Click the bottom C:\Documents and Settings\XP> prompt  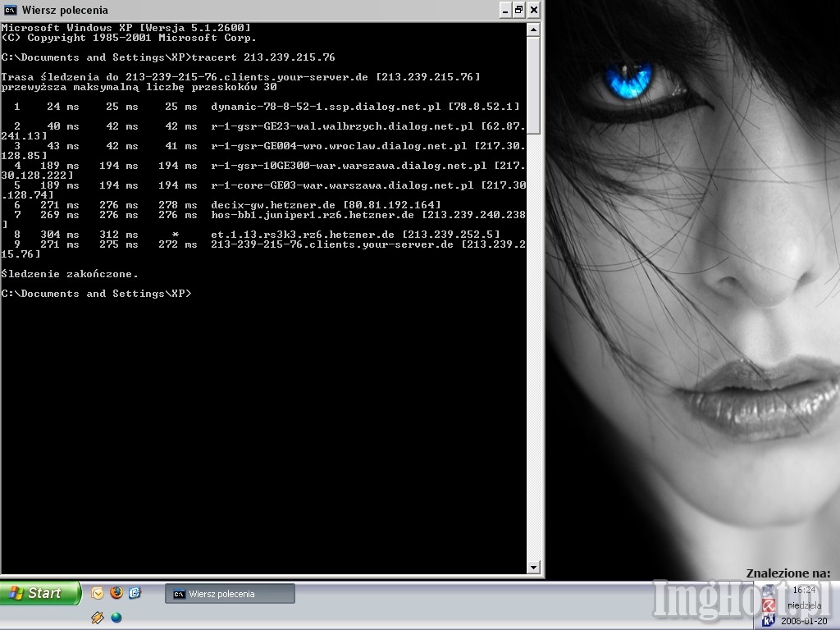[x=97, y=294]
